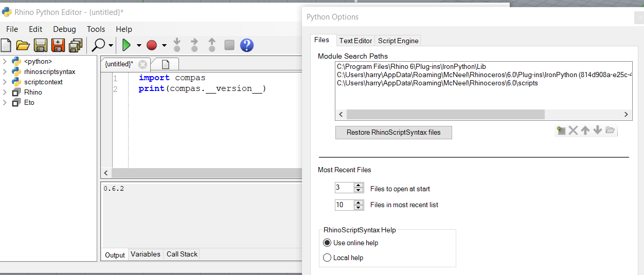Click search paths scroll right arrow
This screenshot has height=275, width=644.
pyautogui.click(x=626, y=115)
